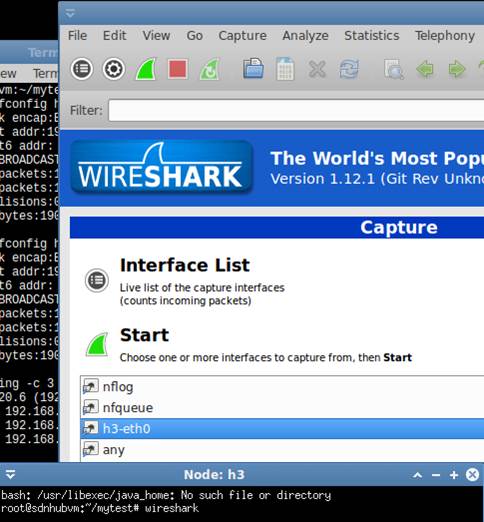Open the Statistics menu

pos(372,35)
